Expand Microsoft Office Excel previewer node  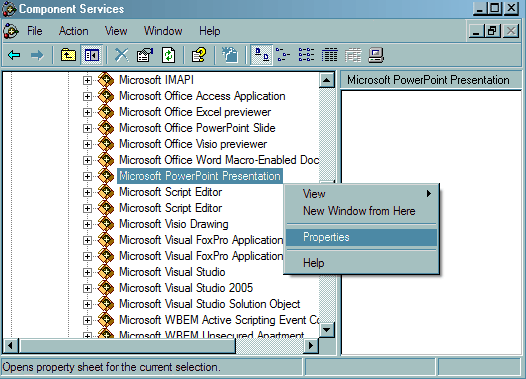[x=87, y=112]
